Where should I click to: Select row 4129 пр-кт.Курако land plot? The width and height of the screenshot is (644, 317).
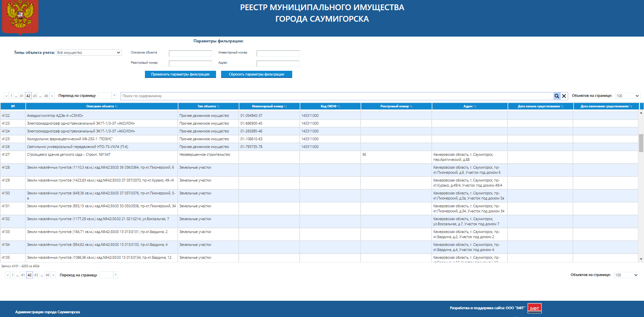pos(319,183)
